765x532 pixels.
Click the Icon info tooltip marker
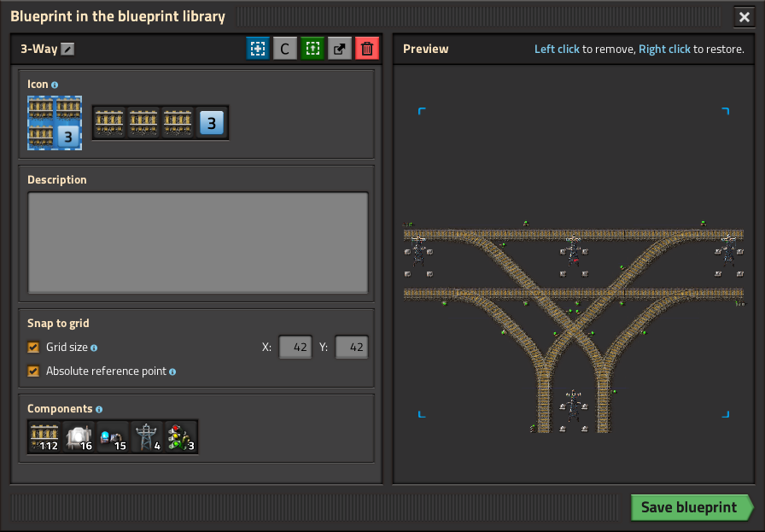coord(55,85)
